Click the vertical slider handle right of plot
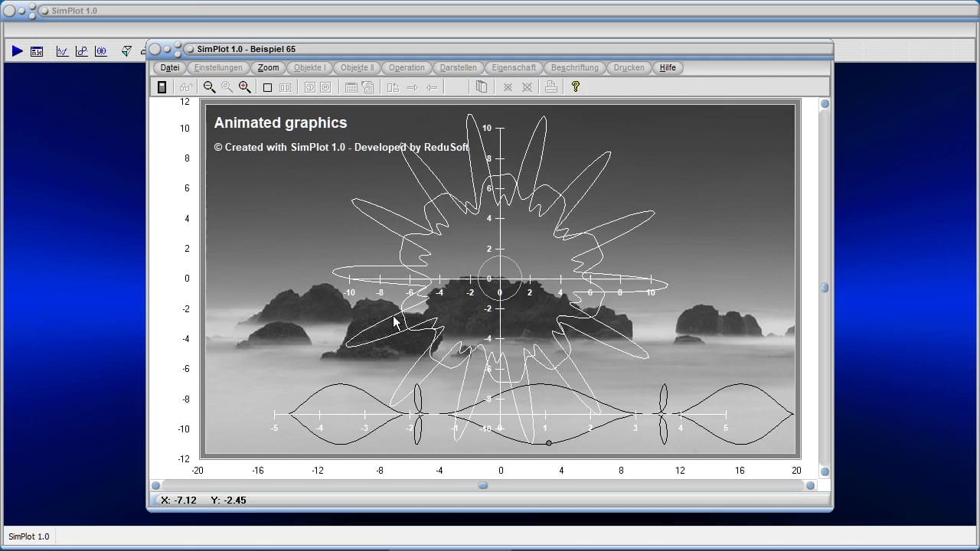The height and width of the screenshot is (551, 980). click(x=825, y=288)
